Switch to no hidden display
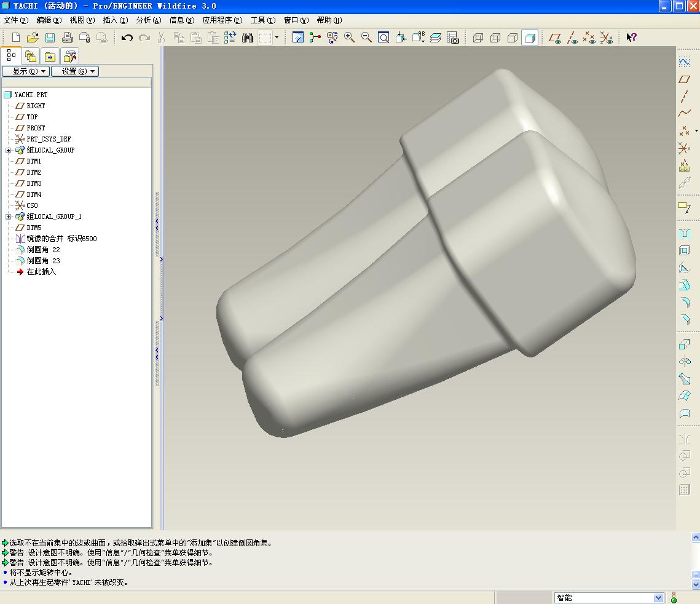The height and width of the screenshot is (604, 700). pos(513,38)
